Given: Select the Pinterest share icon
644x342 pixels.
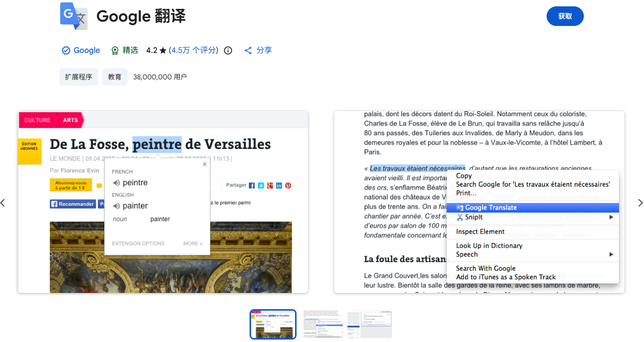Looking at the screenshot, I should pos(289,185).
